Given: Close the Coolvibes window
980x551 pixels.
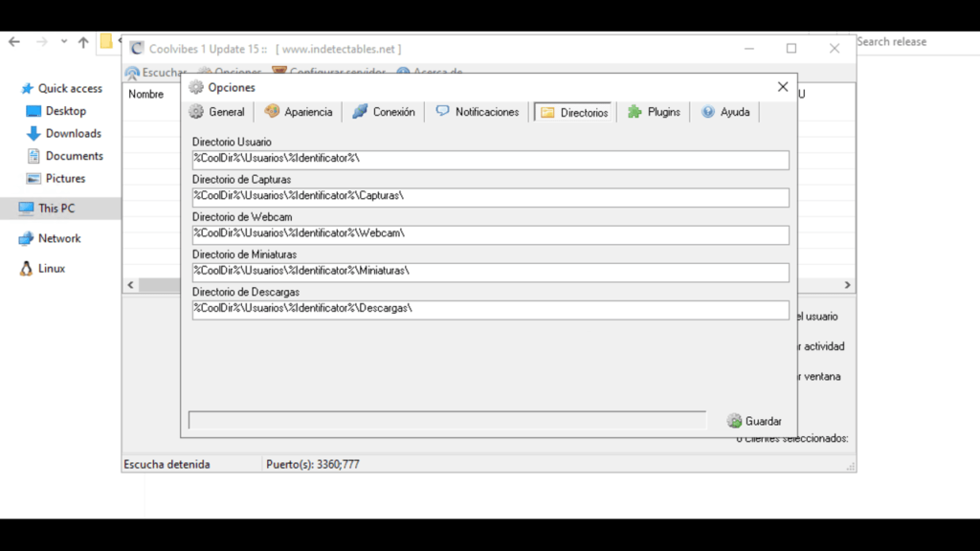Looking at the screenshot, I should tap(835, 49).
